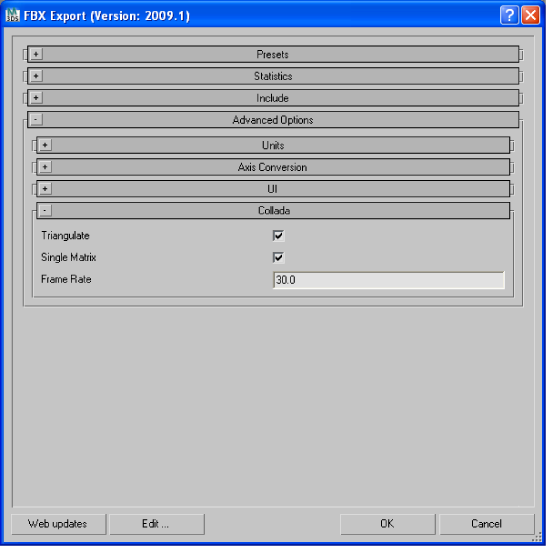The image size is (546, 546).
Task: Cancel the FBX export dialog
Action: click(486, 524)
